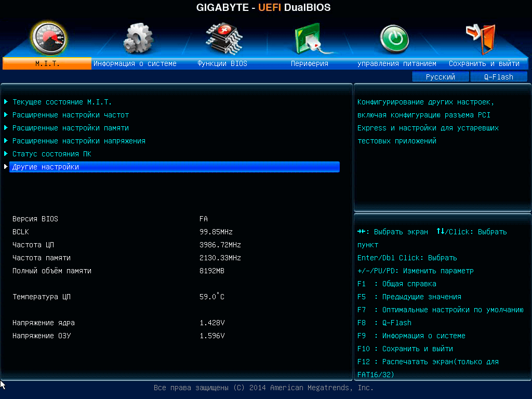Open the Периферия tab

[310, 63]
